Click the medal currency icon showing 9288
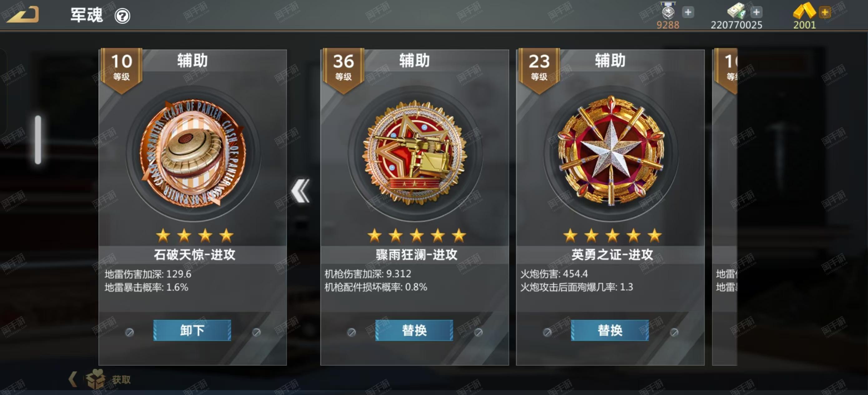The height and width of the screenshot is (395, 868). click(x=668, y=11)
